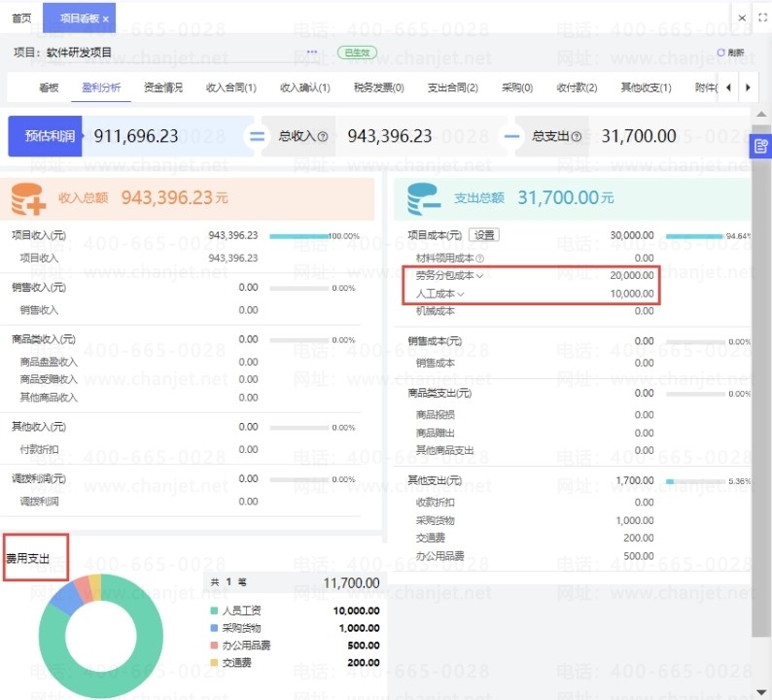Screen dimensions: 772x700
Task: Click the 办公用品费 500.00 expense row
Action: tap(535, 556)
